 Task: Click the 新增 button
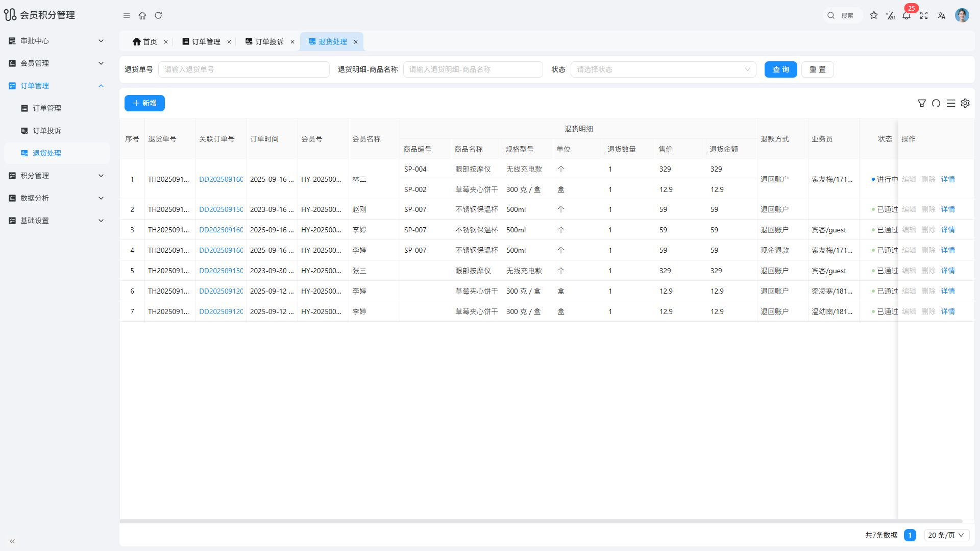(144, 103)
